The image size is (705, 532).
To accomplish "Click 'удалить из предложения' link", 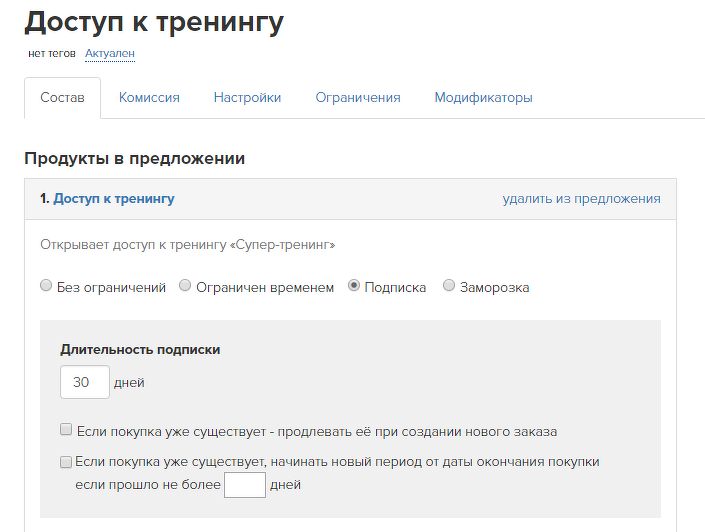I will click(581, 198).
